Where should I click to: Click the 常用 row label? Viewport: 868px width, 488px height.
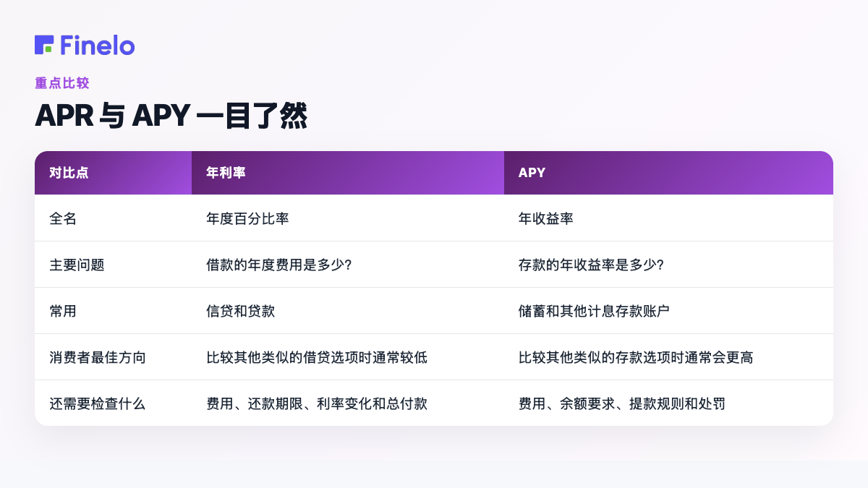point(63,311)
